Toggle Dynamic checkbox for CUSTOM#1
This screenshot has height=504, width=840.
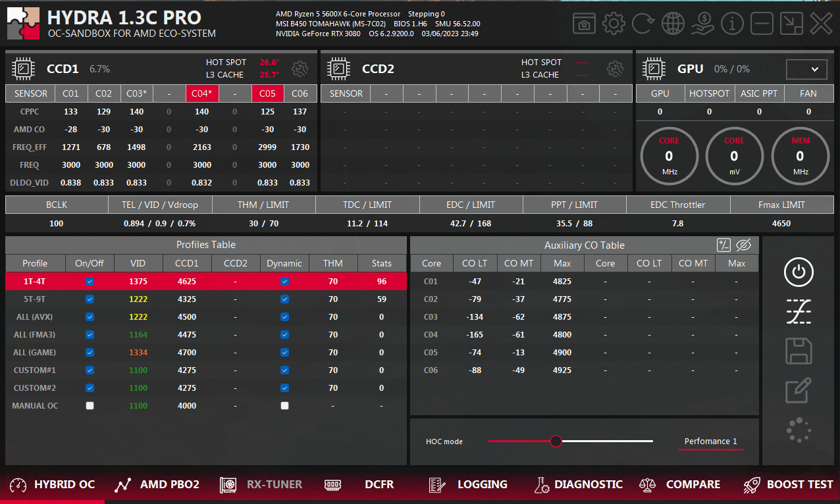284,370
